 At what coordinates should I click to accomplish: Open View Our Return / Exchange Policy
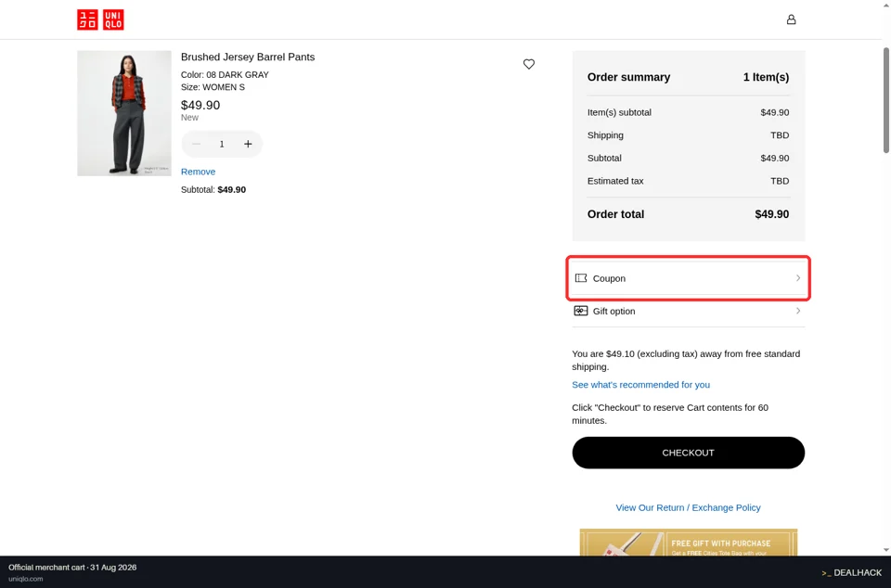(688, 507)
